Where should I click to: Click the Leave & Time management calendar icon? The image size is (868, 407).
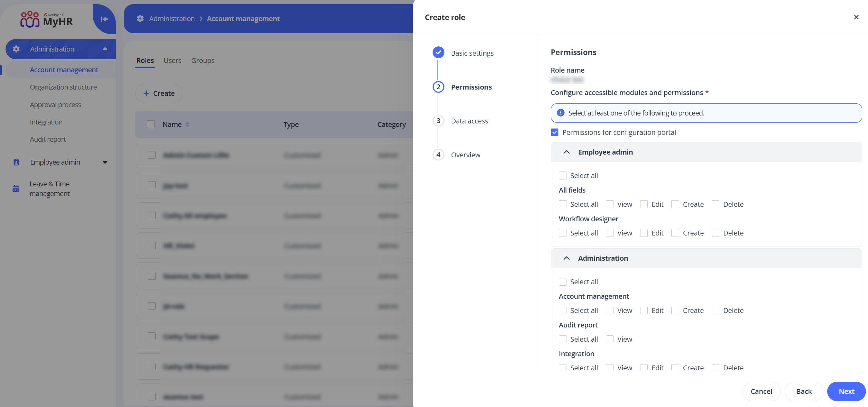[15, 188]
